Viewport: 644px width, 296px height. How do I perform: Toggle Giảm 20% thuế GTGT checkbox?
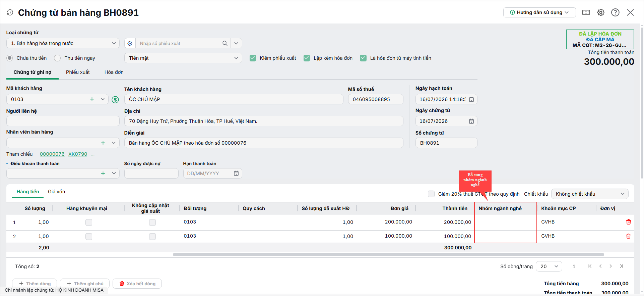click(x=431, y=194)
